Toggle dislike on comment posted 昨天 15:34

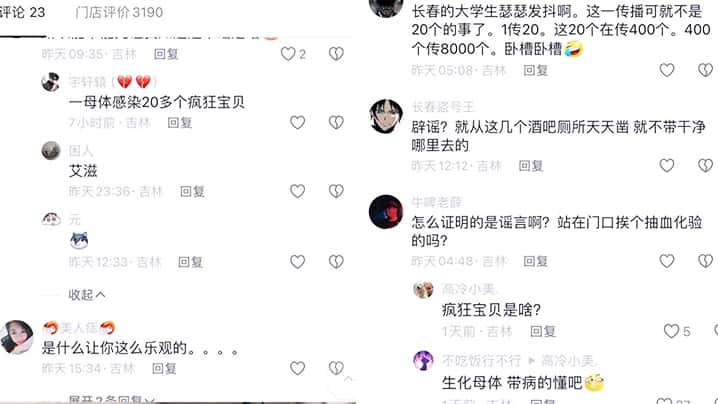click(x=336, y=368)
